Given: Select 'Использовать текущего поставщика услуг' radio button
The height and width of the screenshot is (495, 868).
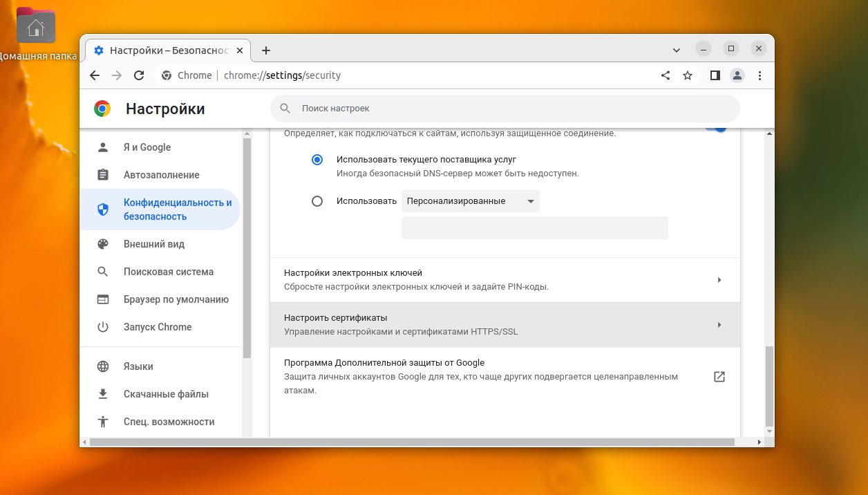Looking at the screenshot, I should pos(317,160).
